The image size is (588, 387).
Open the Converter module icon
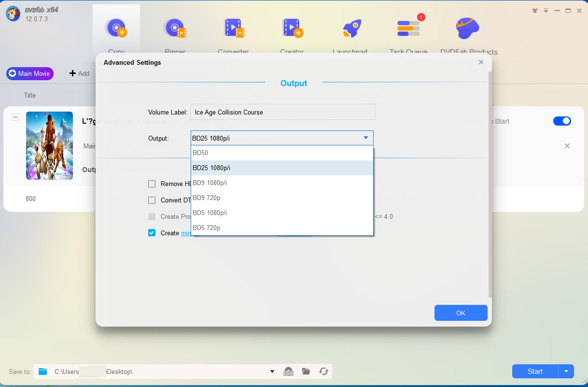[x=234, y=28]
